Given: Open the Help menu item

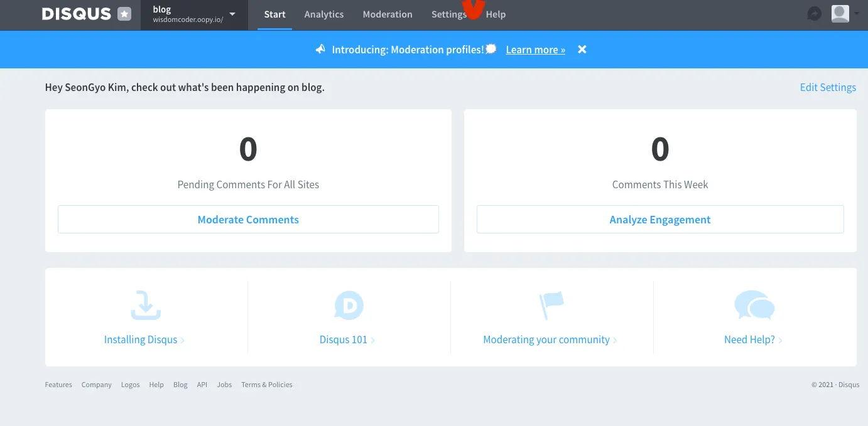Looking at the screenshot, I should pos(496,14).
